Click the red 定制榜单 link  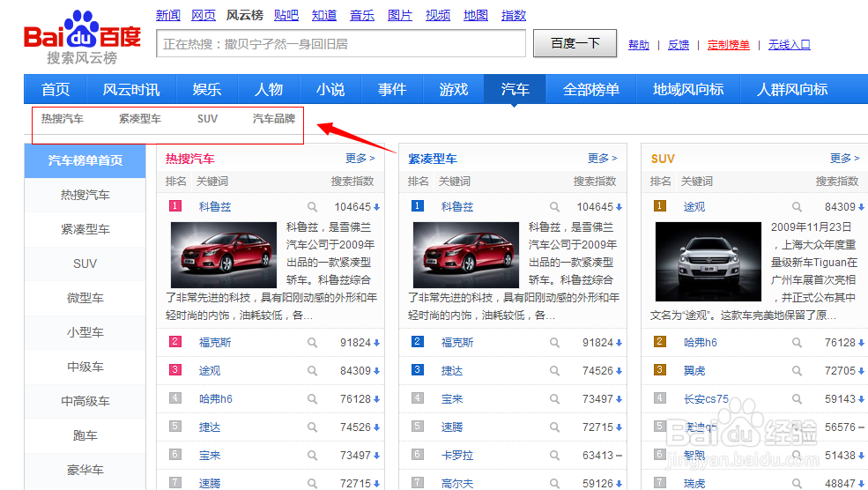point(729,45)
